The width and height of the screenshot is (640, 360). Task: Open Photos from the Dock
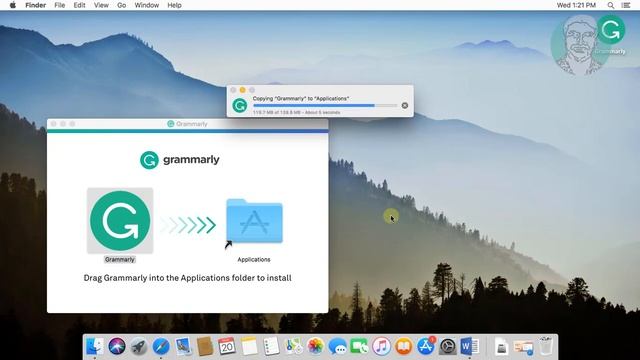[x=315, y=347]
